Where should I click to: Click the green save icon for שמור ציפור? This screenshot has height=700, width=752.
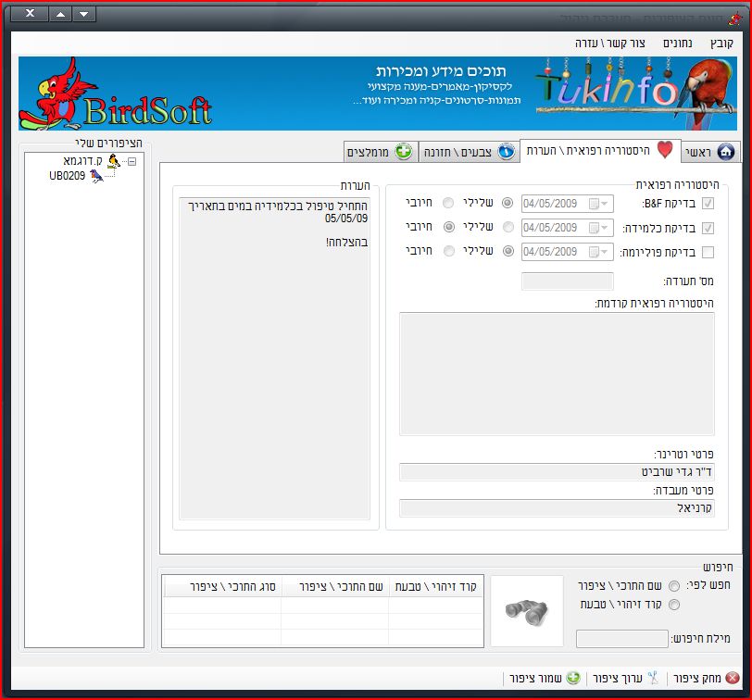[x=573, y=678]
